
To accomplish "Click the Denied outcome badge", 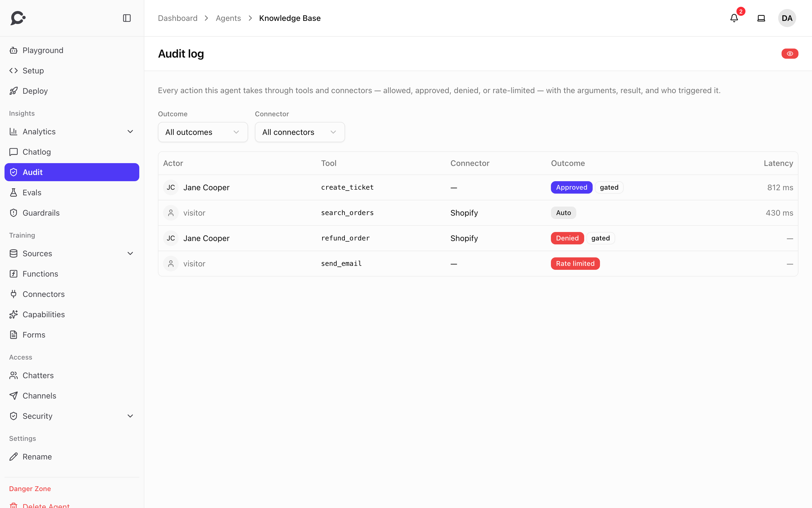I will pos(567,238).
